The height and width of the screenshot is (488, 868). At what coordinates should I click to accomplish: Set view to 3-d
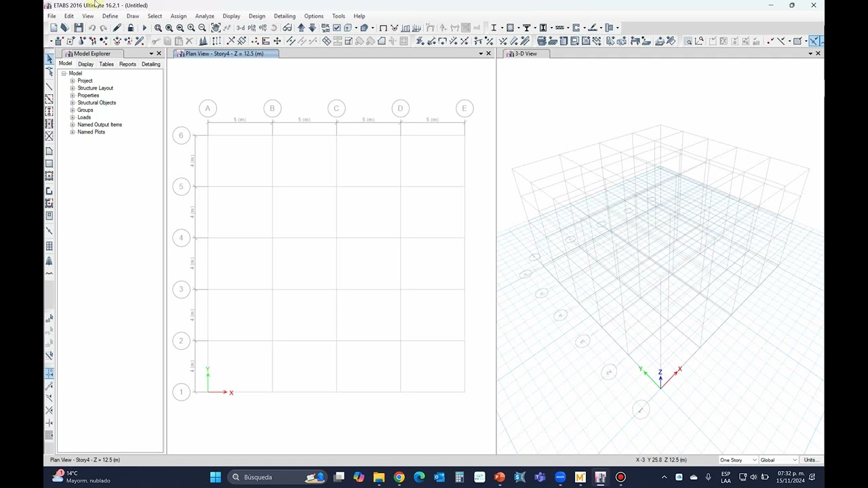pyautogui.click(x=240, y=28)
